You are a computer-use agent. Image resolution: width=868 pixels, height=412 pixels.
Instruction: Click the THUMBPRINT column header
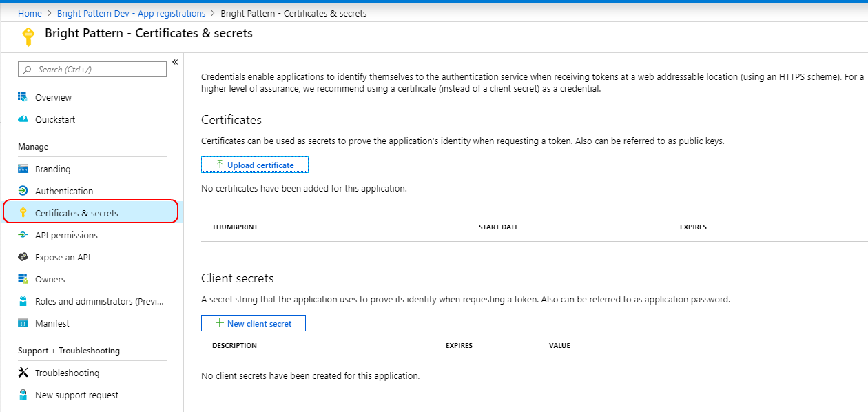[x=235, y=227]
